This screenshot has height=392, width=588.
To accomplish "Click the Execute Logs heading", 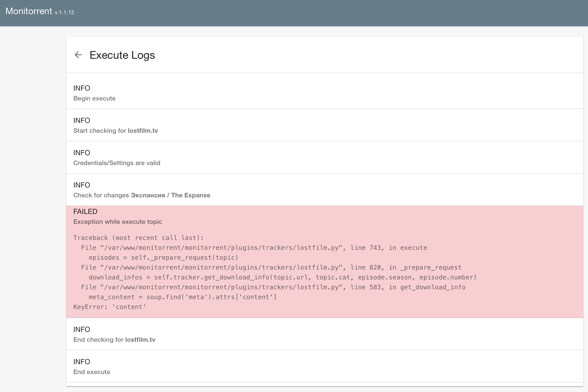I will pos(122,55).
